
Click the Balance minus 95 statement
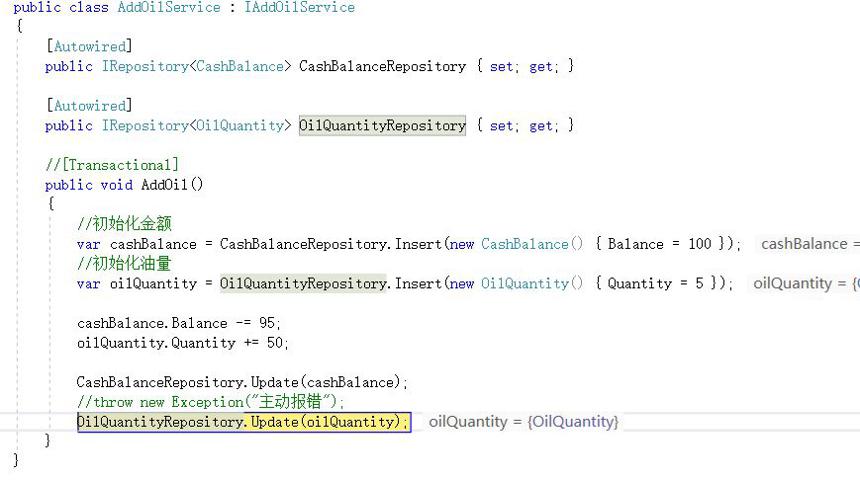(x=179, y=323)
